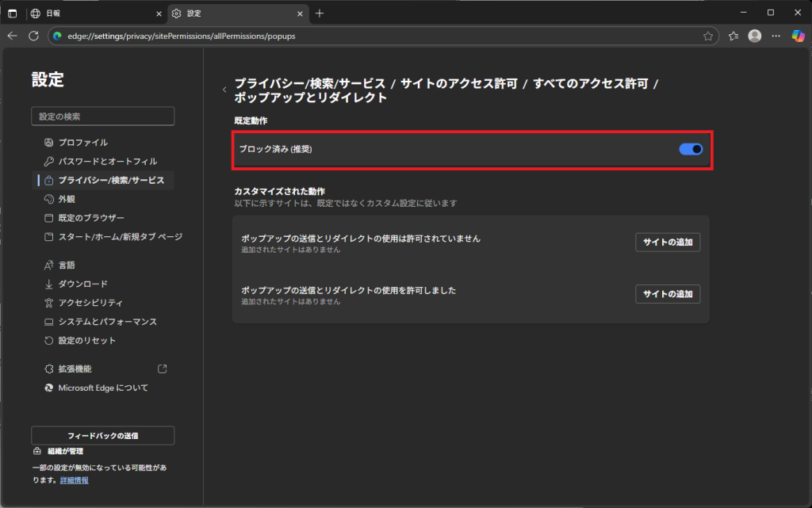Click the favorite star icon in address bar
Screen dimensions: 812x508
707,36
